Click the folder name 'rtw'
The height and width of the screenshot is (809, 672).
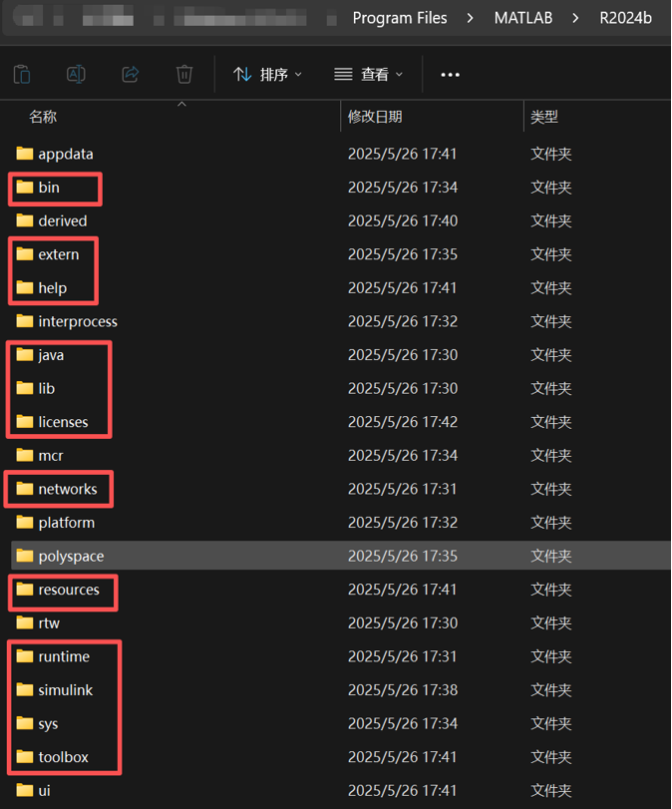pos(49,623)
